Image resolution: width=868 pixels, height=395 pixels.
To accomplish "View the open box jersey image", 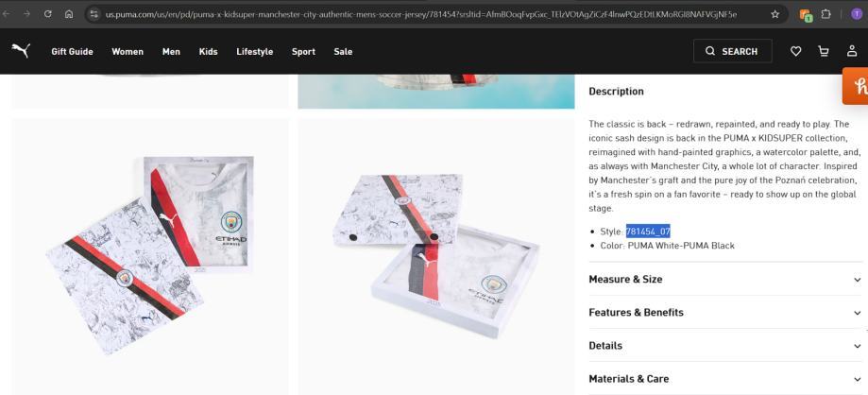I will pos(436,256).
